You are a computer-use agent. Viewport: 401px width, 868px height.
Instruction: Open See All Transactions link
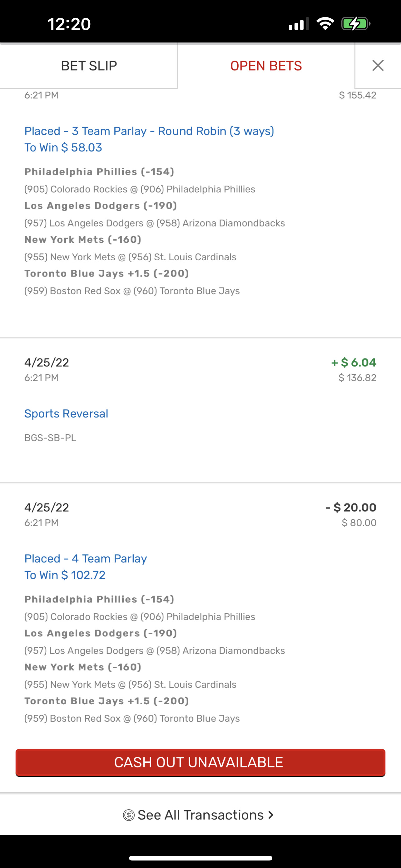pyautogui.click(x=200, y=815)
